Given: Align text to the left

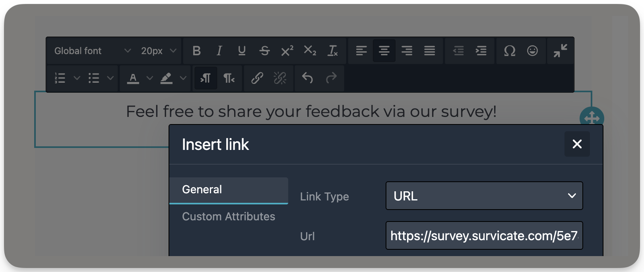Looking at the screenshot, I should click(361, 51).
